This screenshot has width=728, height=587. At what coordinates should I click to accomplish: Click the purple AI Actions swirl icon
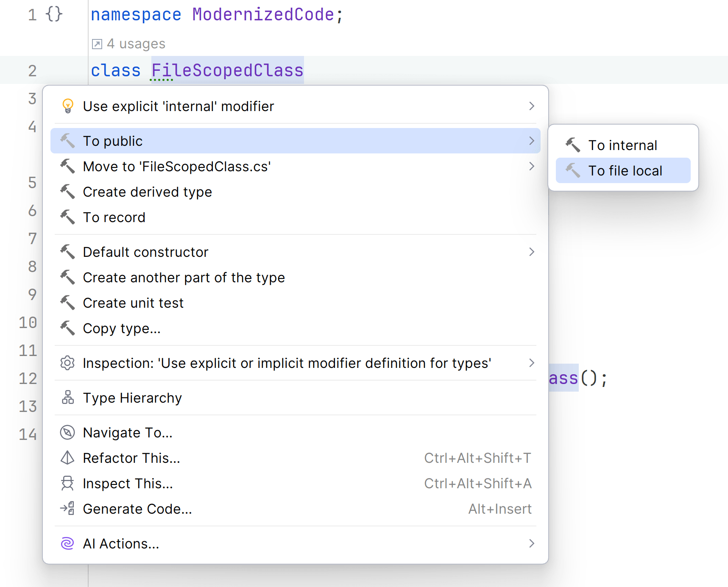tap(67, 544)
